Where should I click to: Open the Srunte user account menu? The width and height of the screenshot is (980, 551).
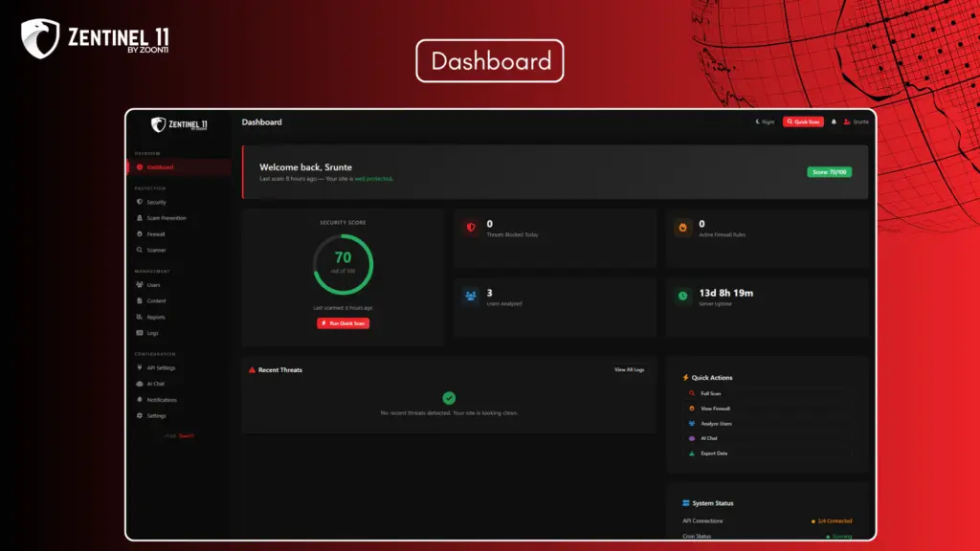click(x=857, y=122)
